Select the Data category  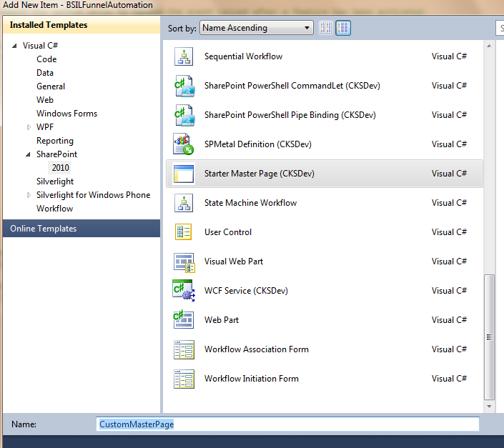pyautogui.click(x=45, y=73)
